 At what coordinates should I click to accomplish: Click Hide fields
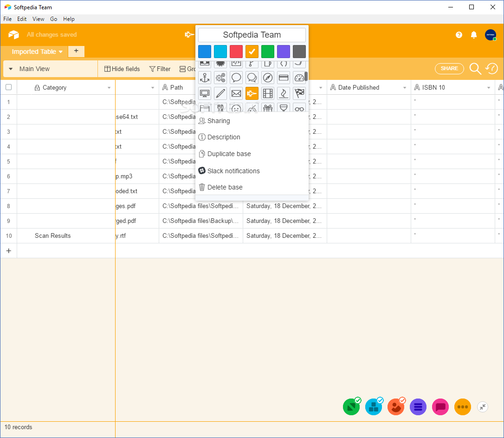point(122,69)
